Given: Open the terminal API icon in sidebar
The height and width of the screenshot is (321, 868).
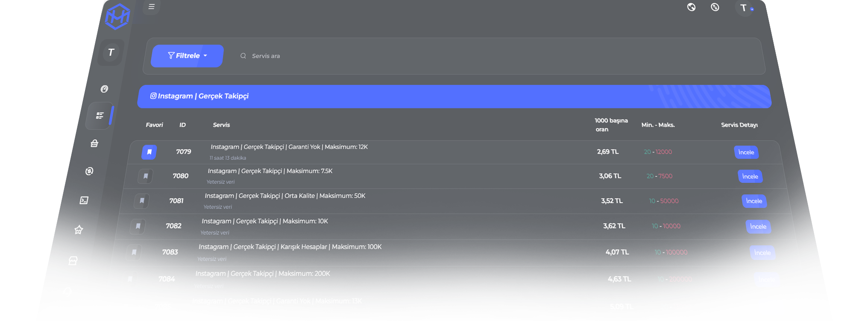Looking at the screenshot, I should [x=84, y=200].
